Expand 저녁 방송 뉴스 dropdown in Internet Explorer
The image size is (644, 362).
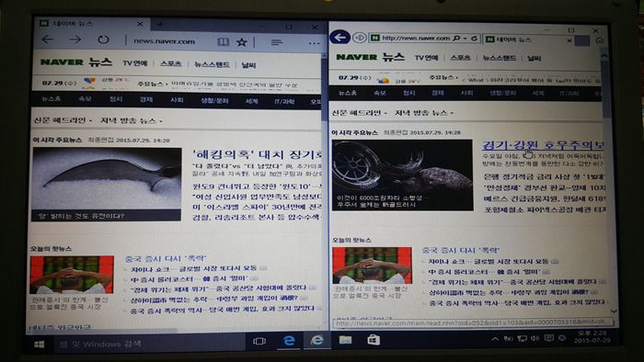click(424, 113)
